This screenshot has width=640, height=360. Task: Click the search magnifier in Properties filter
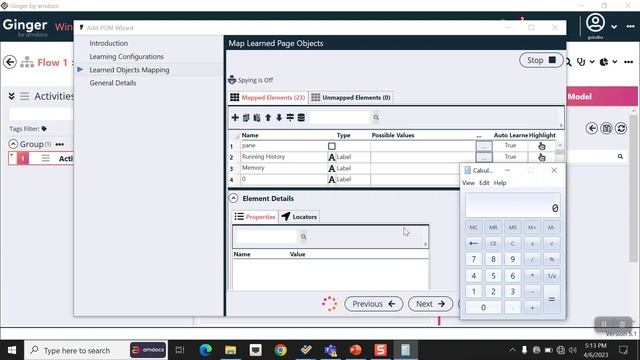click(303, 237)
